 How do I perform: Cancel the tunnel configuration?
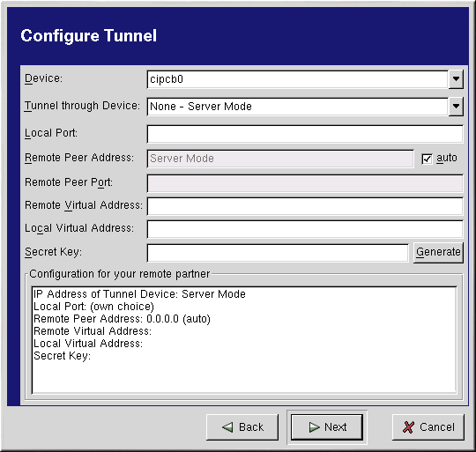click(x=428, y=427)
